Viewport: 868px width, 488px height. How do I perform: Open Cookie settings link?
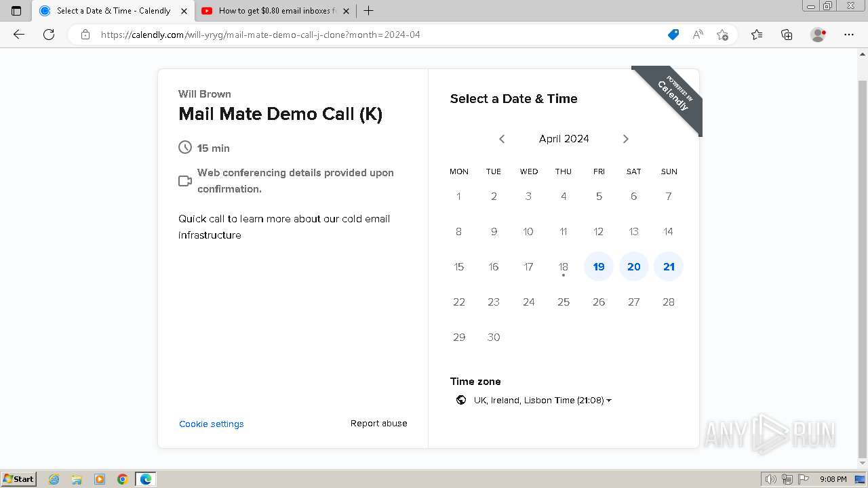[212, 424]
